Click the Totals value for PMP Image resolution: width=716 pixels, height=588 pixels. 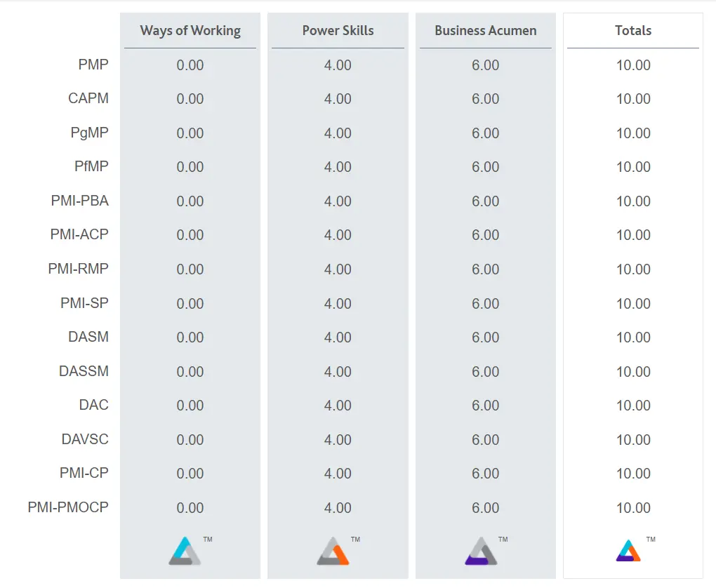point(633,65)
